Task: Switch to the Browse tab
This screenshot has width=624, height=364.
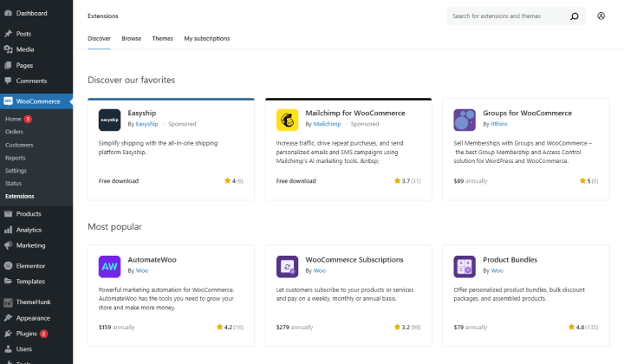Action: tap(132, 39)
